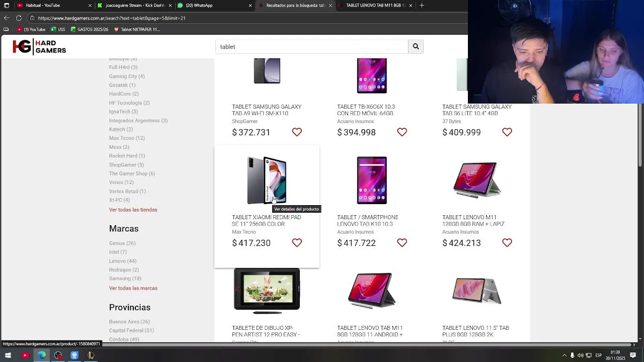Click the tablet search input field
The image size is (644, 362).
[x=311, y=47]
